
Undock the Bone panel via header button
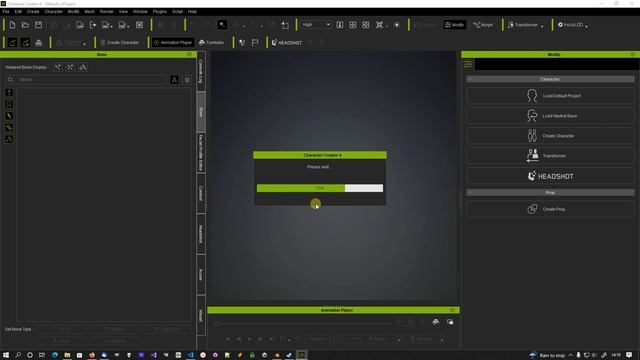[x=189, y=54]
